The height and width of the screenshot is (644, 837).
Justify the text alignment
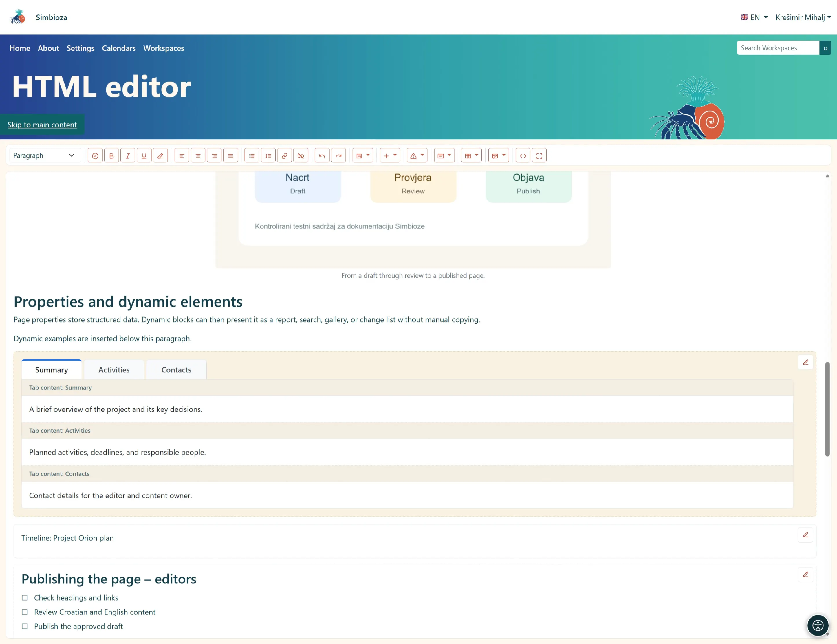230,155
